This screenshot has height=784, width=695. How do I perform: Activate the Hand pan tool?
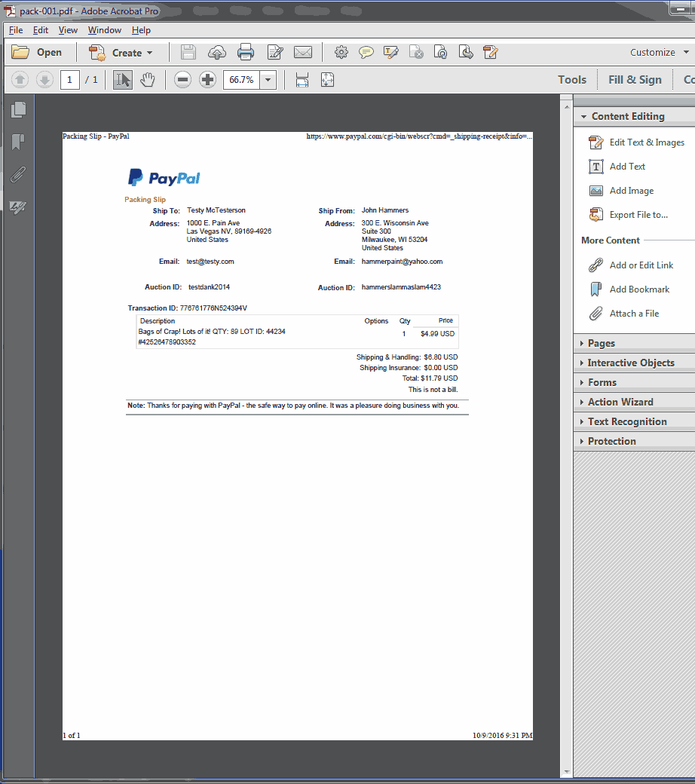click(148, 79)
